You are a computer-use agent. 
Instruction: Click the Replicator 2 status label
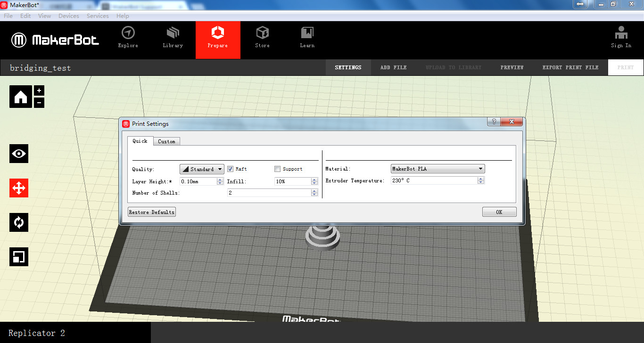point(37,333)
